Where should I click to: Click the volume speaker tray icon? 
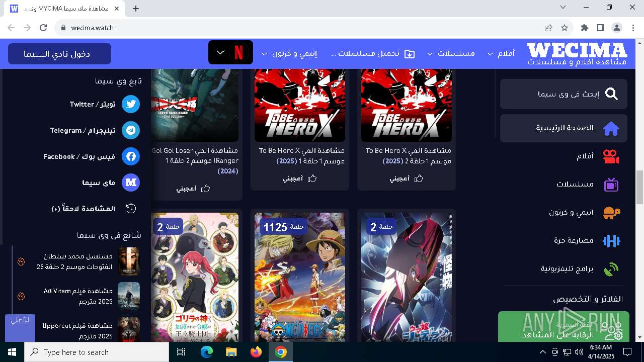tap(579, 352)
